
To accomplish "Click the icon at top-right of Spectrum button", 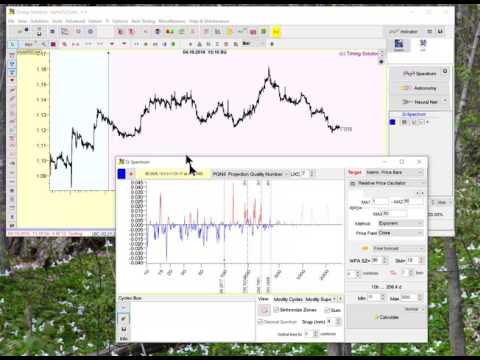I will 445,71.
